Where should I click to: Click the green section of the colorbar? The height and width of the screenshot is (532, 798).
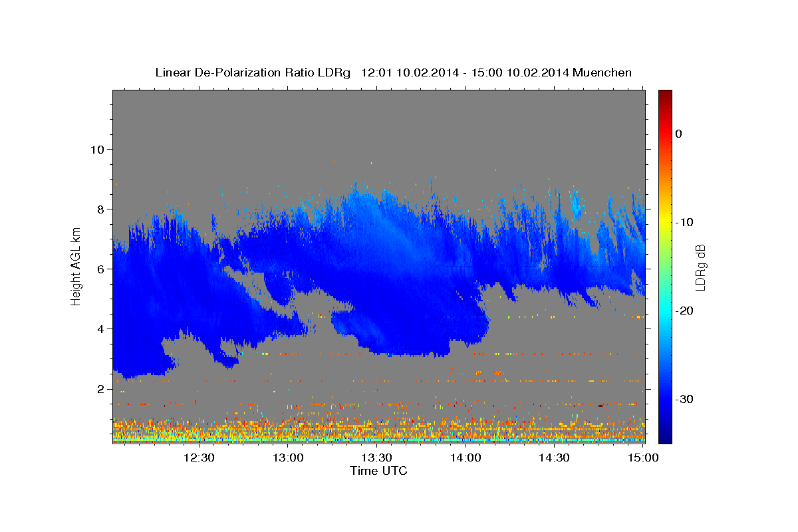[665, 267]
